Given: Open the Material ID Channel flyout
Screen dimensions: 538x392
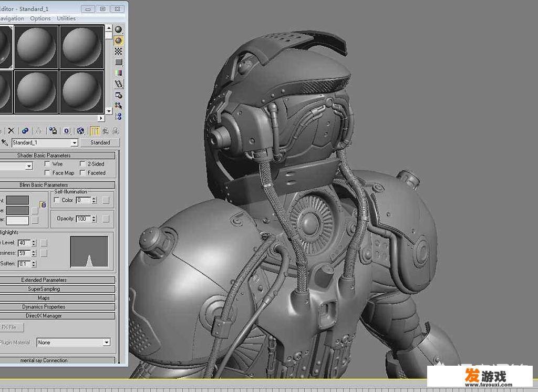Looking at the screenshot, I should (67, 131).
